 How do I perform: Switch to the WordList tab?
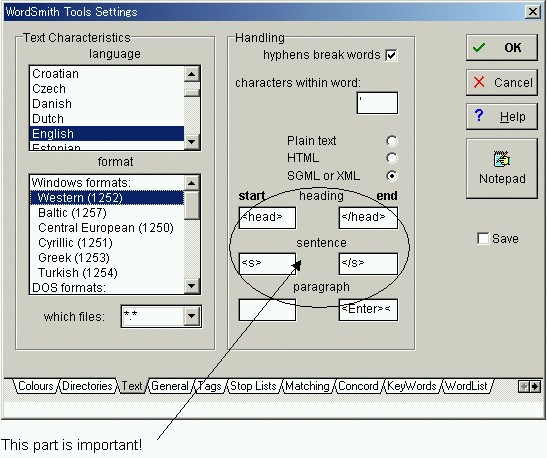point(466,386)
